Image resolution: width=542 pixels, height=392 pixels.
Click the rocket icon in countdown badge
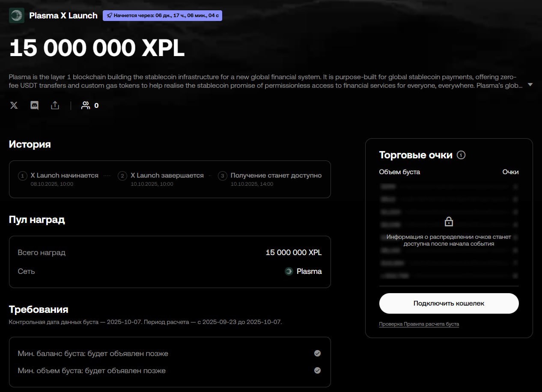click(109, 16)
